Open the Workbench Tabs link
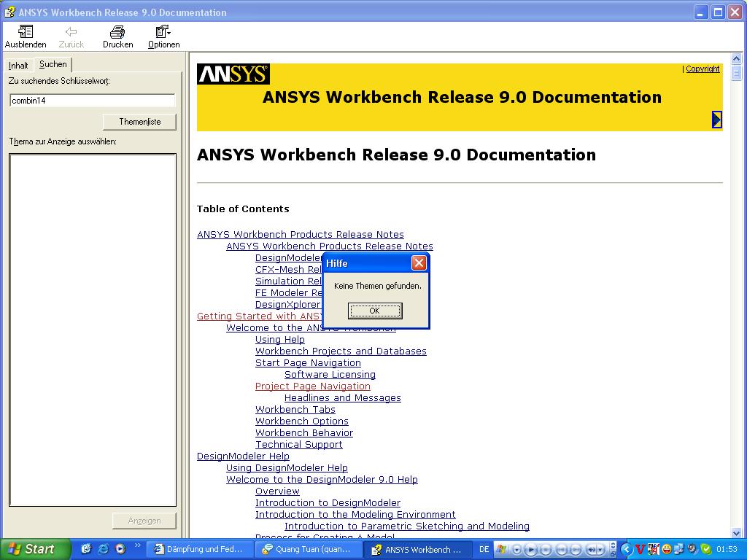 pyautogui.click(x=295, y=410)
